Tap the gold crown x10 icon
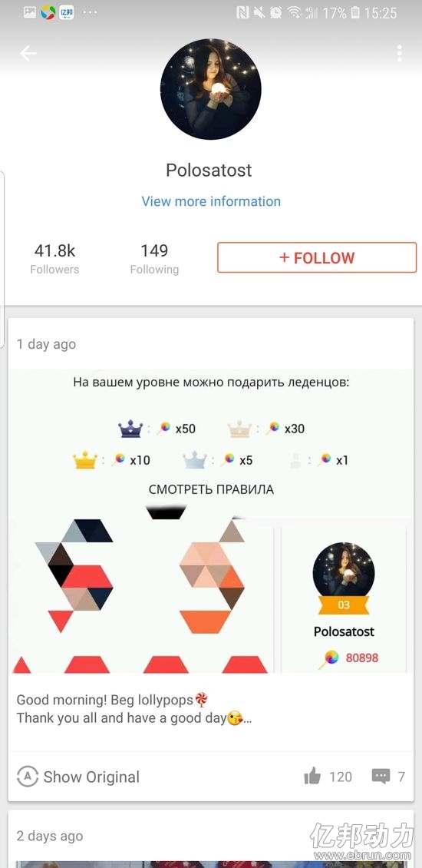 click(85, 460)
